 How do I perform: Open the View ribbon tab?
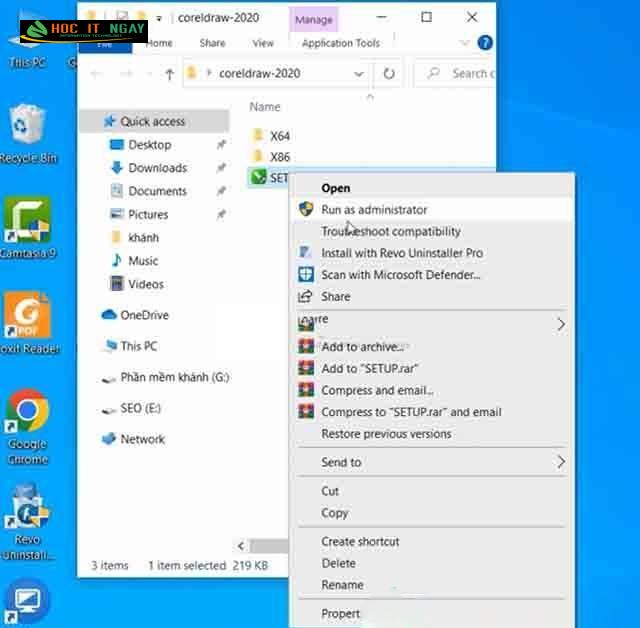(x=263, y=43)
